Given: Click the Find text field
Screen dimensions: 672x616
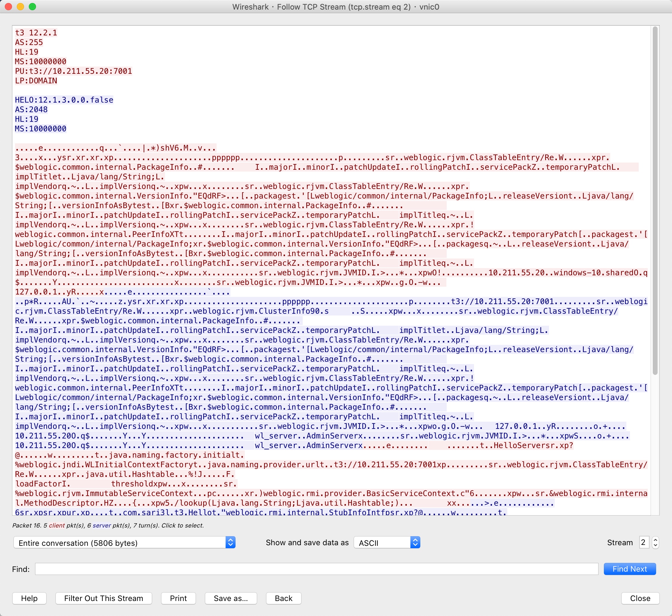Looking at the screenshot, I should pyautogui.click(x=316, y=569).
